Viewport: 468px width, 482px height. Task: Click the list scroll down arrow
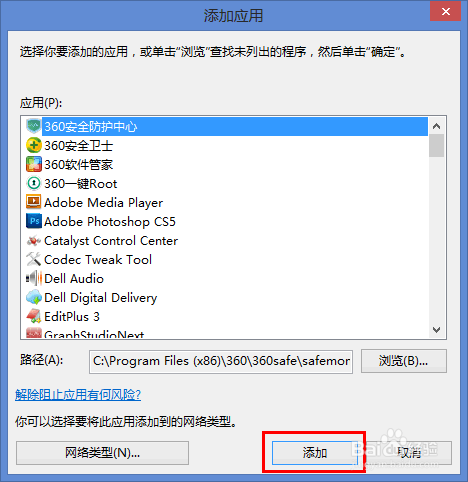(436, 330)
